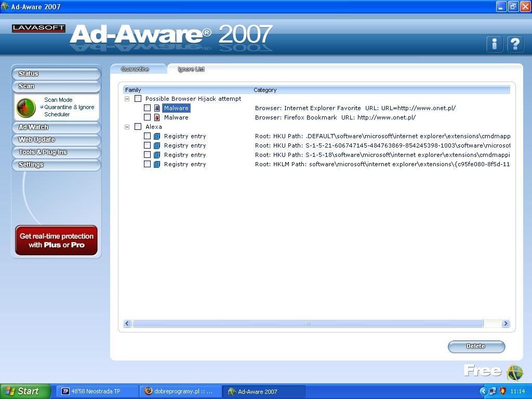Click the taskbar clock showing 11:14
This screenshot has height=399, width=532.
pyautogui.click(x=517, y=391)
